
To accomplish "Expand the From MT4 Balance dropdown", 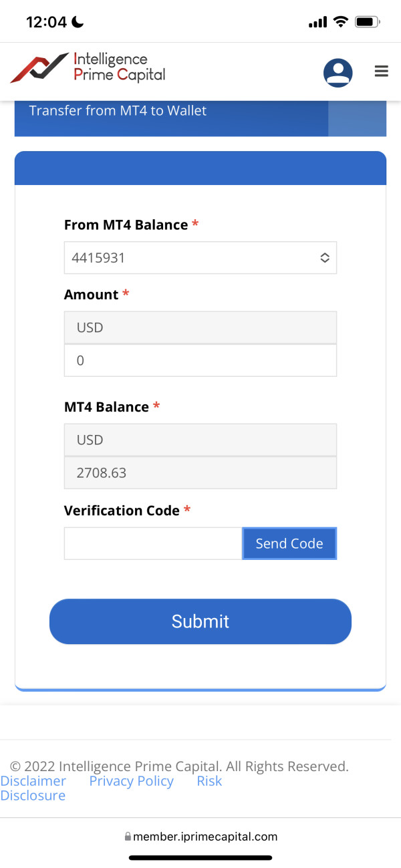I will 200,258.
